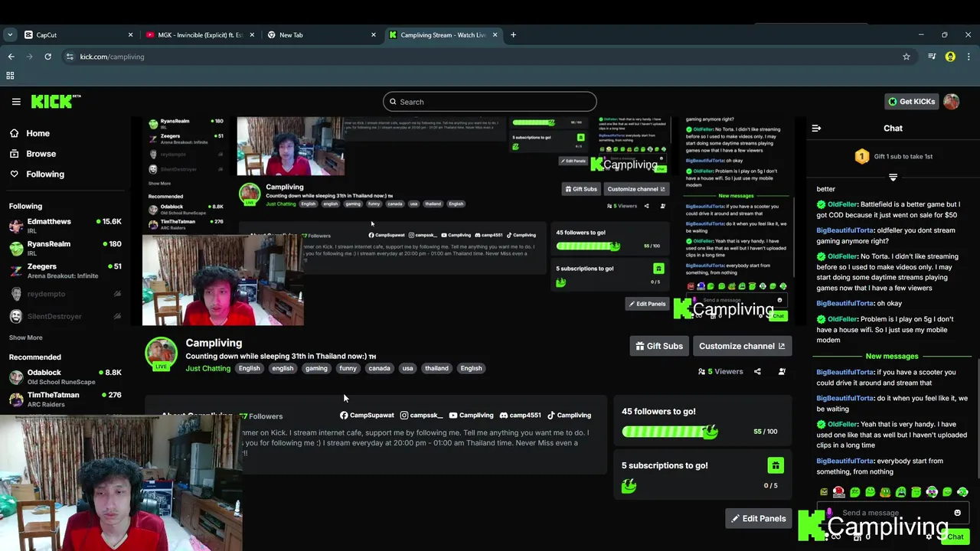
Task: Open the user profile avatar menu
Action: (952, 101)
